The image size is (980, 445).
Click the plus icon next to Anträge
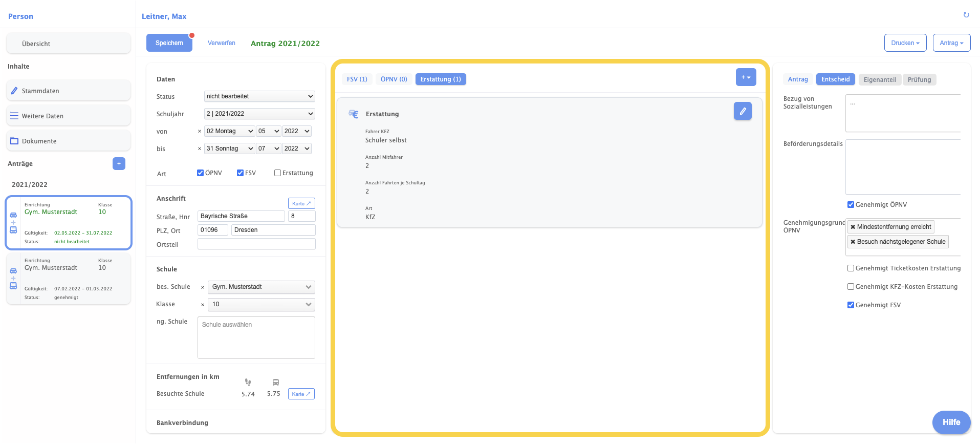click(x=119, y=164)
